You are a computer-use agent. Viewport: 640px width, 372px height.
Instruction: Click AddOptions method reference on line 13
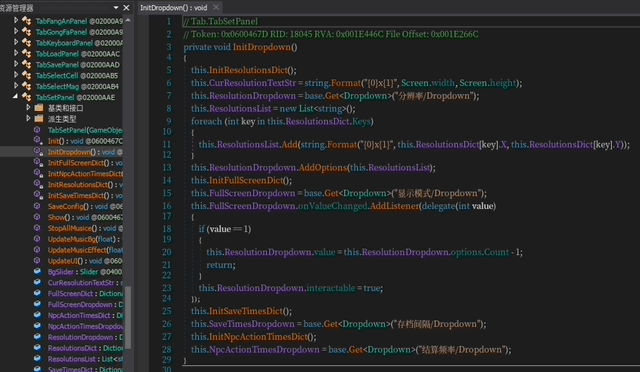323,168
